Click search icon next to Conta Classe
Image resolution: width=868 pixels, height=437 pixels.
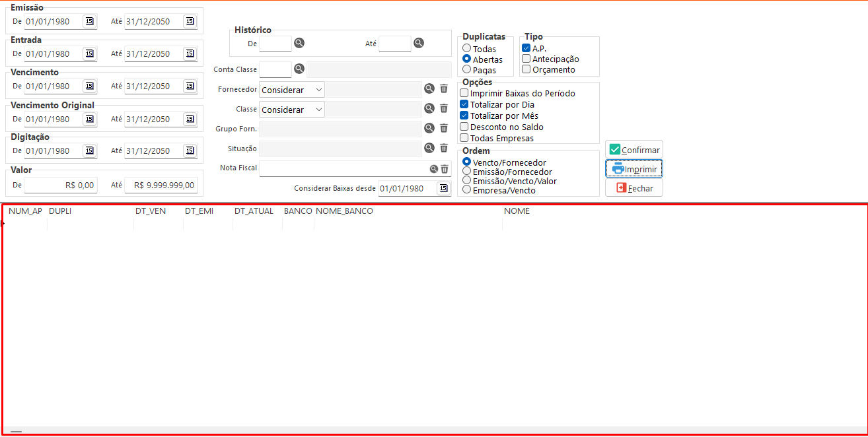(x=299, y=69)
